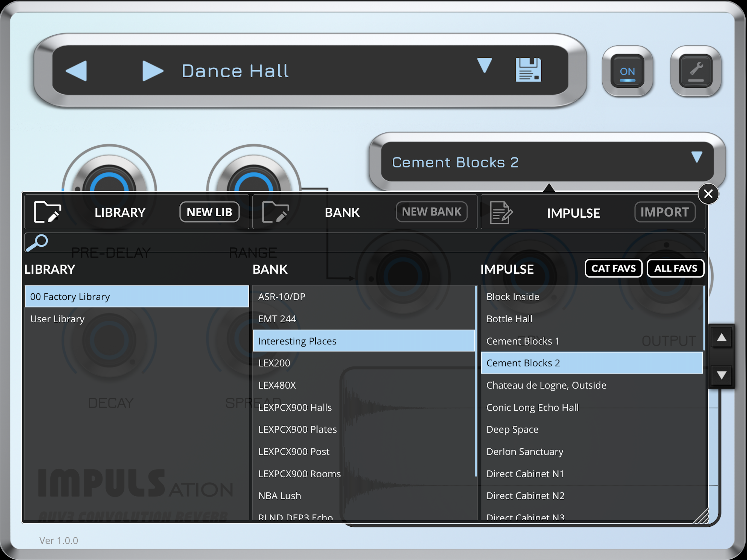
Task: Select the LEX480X bank
Action: [277, 385]
